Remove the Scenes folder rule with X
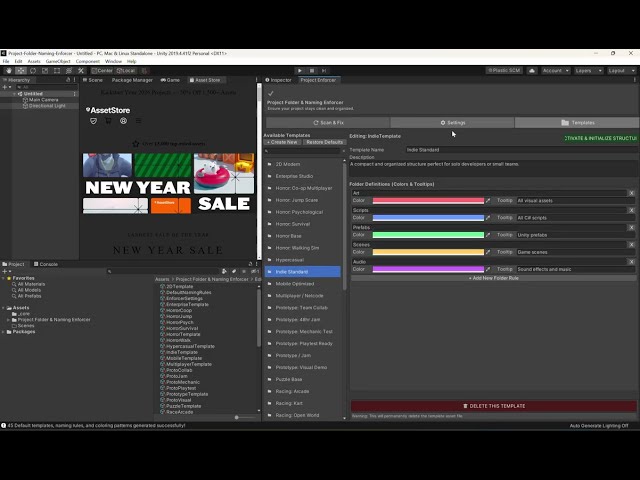Screen dimensions: 640x480 pos(631,244)
